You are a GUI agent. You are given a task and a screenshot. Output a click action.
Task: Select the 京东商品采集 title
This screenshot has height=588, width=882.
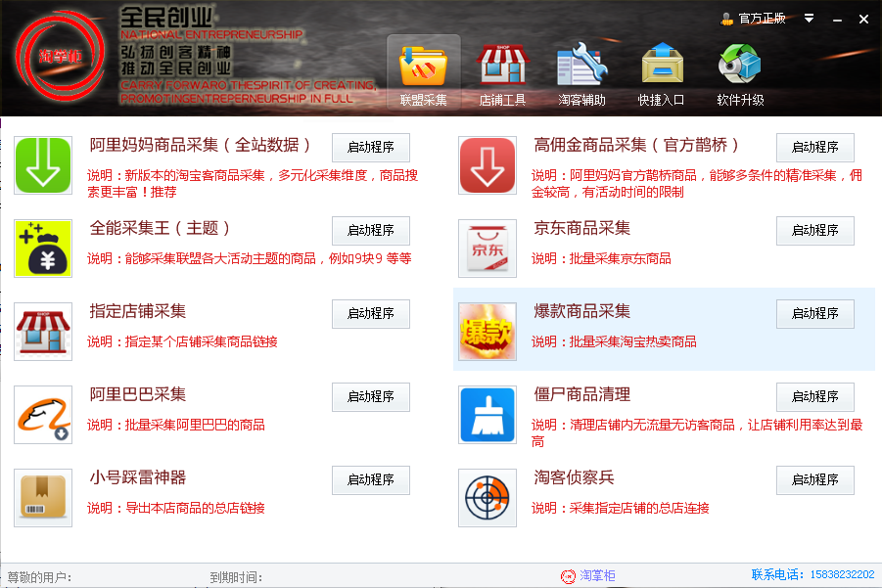tap(581, 228)
